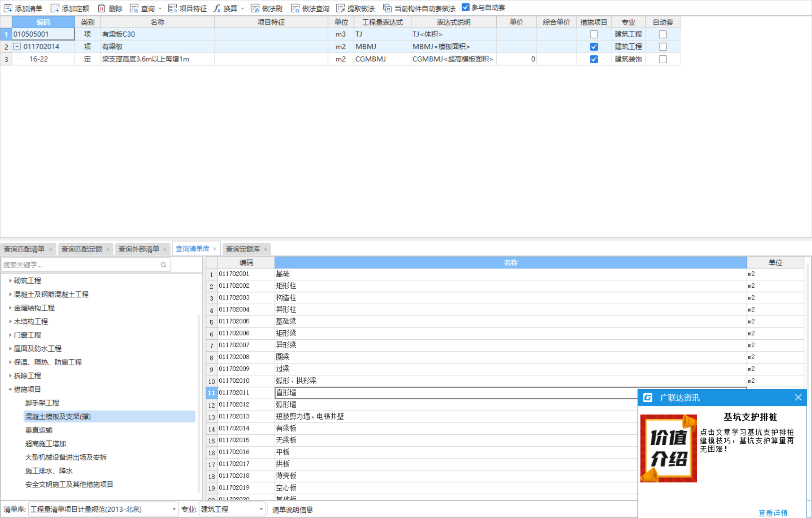Select the 脚手架工程 tree item
This screenshot has height=518, width=812.
coord(42,403)
